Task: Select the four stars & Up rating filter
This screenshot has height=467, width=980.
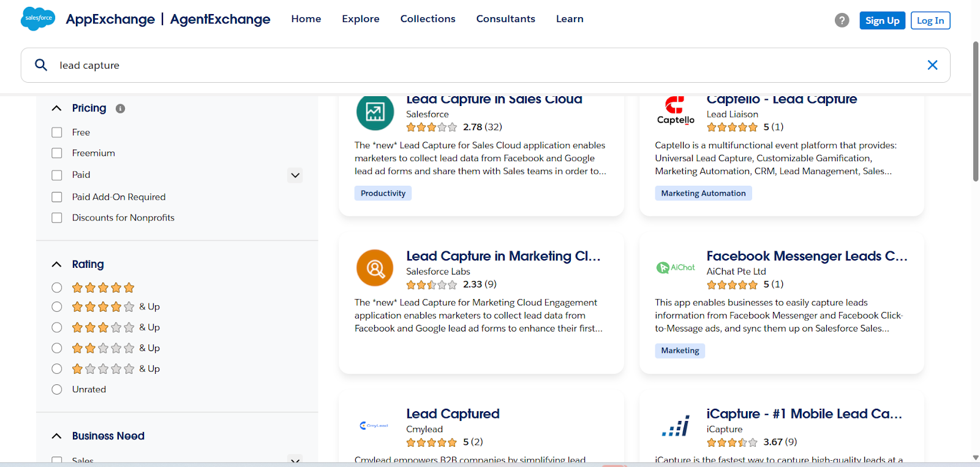Action: (57, 306)
